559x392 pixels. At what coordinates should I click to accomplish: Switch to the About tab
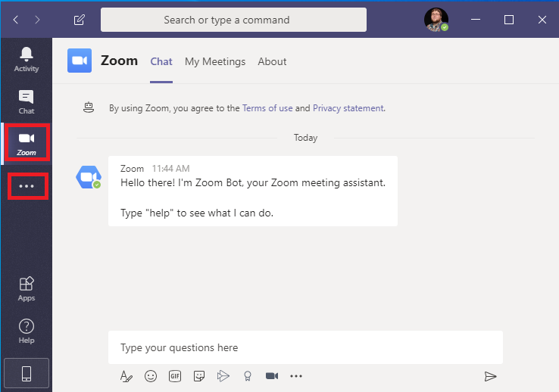click(x=272, y=61)
